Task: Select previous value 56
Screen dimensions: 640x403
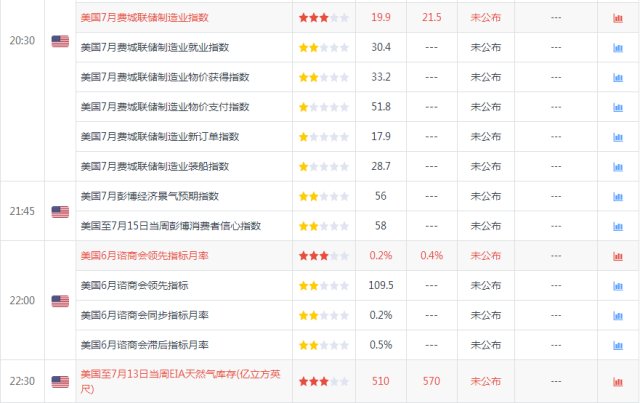Action: [381, 196]
